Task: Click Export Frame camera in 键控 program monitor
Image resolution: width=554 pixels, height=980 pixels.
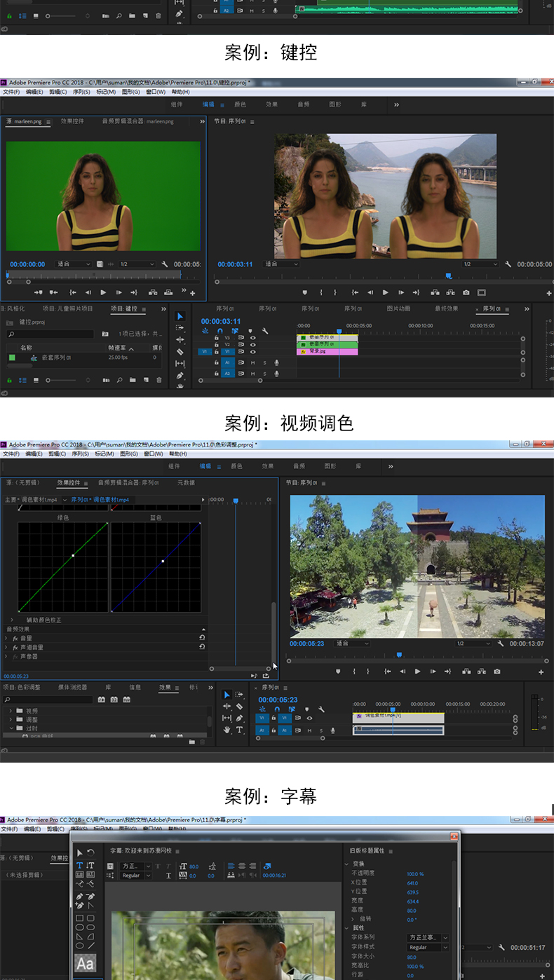Action: click(x=466, y=292)
